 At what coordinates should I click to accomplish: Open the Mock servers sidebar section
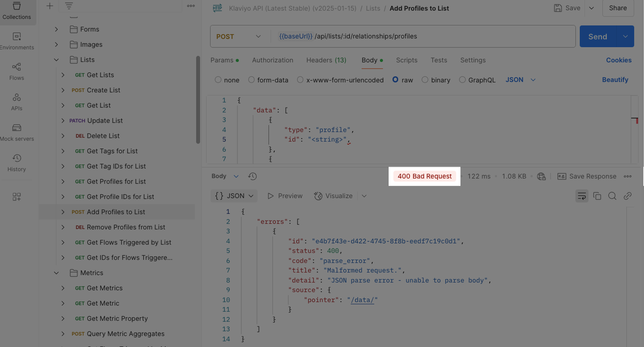point(17,133)
